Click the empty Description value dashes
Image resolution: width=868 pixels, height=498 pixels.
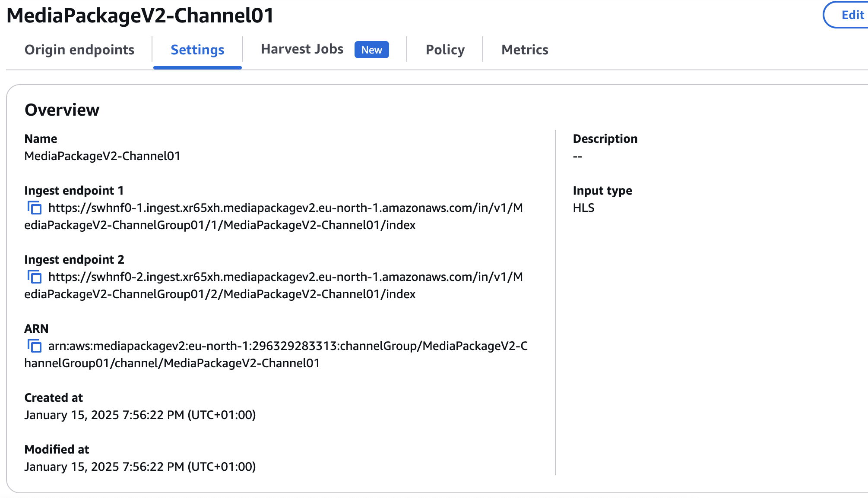(x=577, y=156)
